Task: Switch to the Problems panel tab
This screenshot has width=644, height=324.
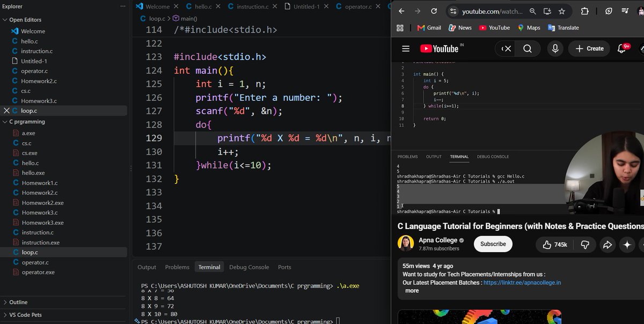Action: coord(177,267)
